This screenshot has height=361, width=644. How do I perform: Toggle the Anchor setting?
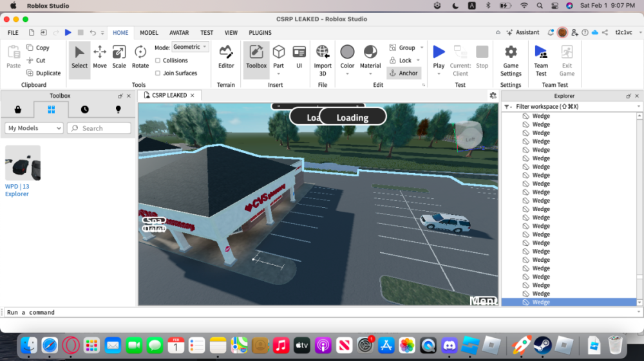404,73
